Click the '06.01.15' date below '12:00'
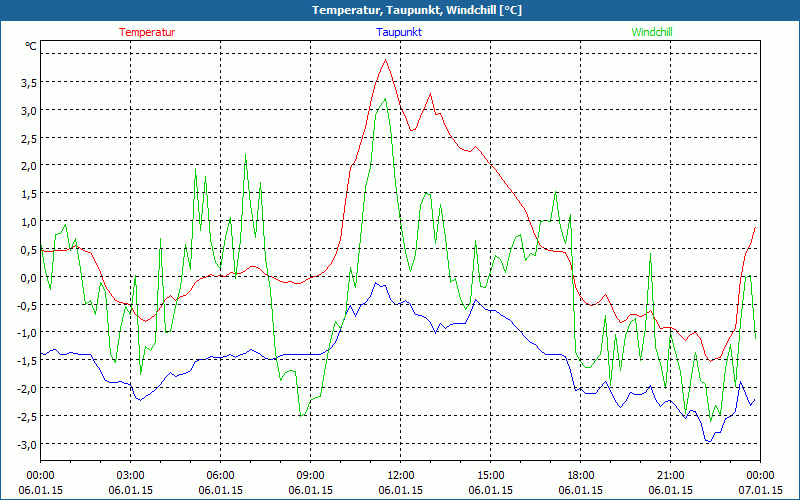This screenshot has width=800, height=500. point(401,490)
